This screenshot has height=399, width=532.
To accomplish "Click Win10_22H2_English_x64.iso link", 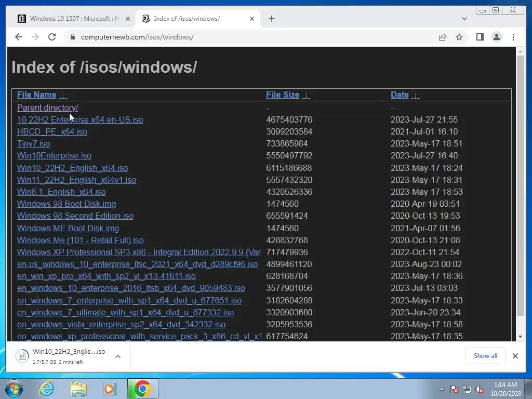I will pos(73,168).
